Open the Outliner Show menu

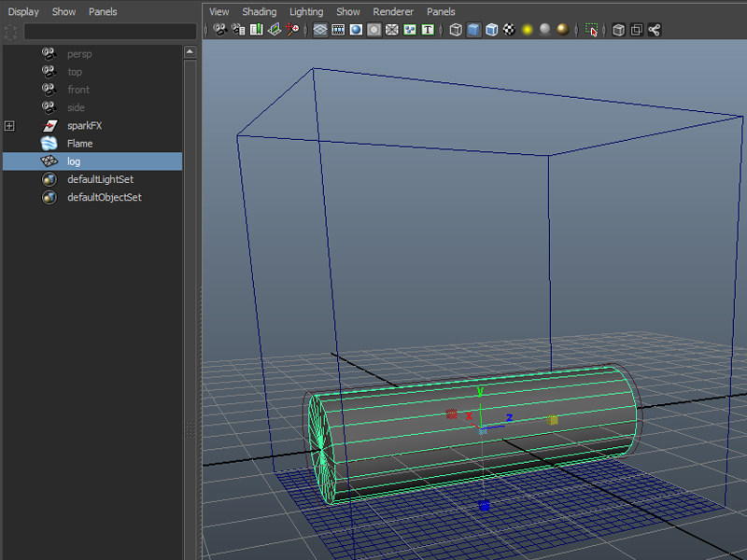click(x=63, y=12)
